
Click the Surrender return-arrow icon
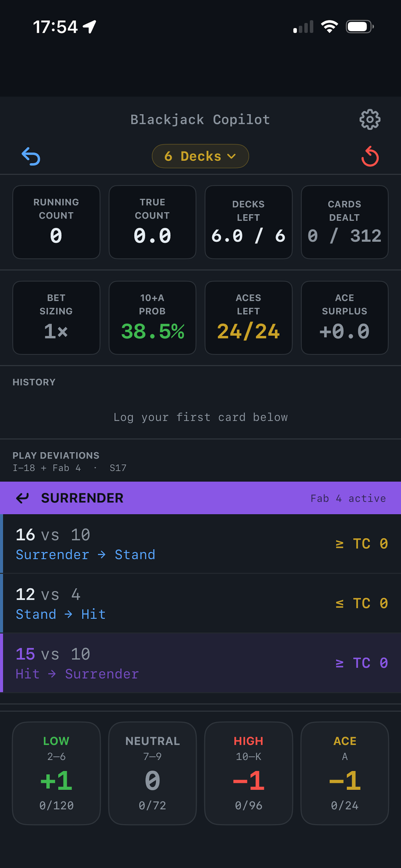(22, 498)
